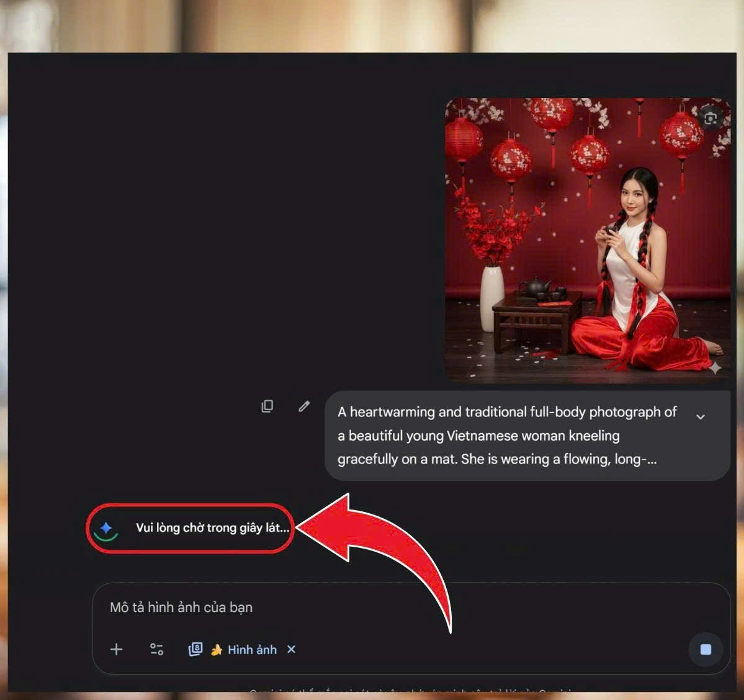This screenshot has height=700, width=744.
Task: Click the teapot in the attached photo
Action: tap(536, 287)
